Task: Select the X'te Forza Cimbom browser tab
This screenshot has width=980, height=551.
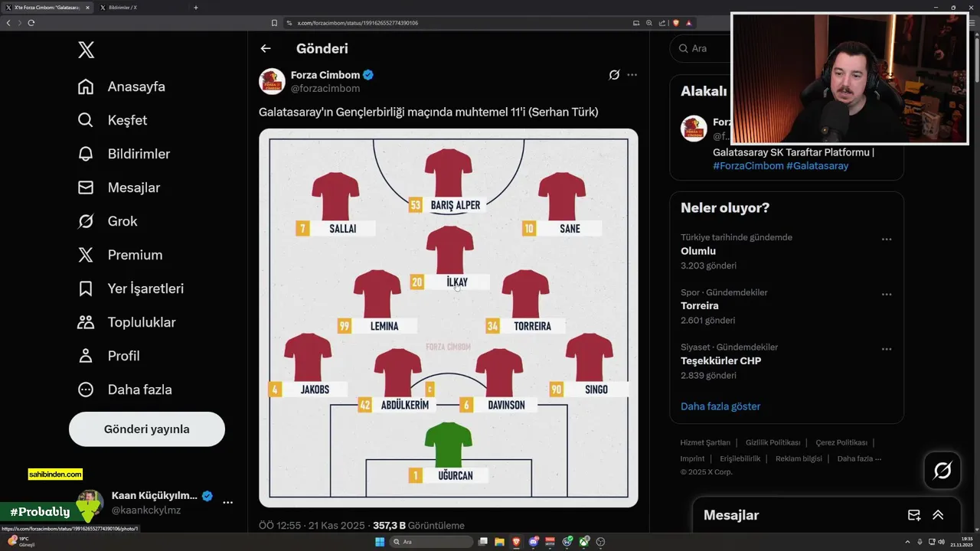Action: click(47, 8)
